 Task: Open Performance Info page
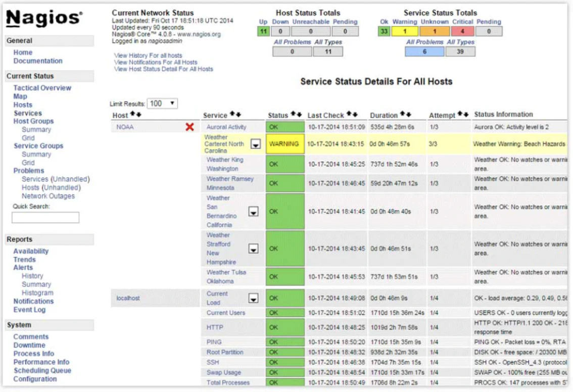(41, 362)
